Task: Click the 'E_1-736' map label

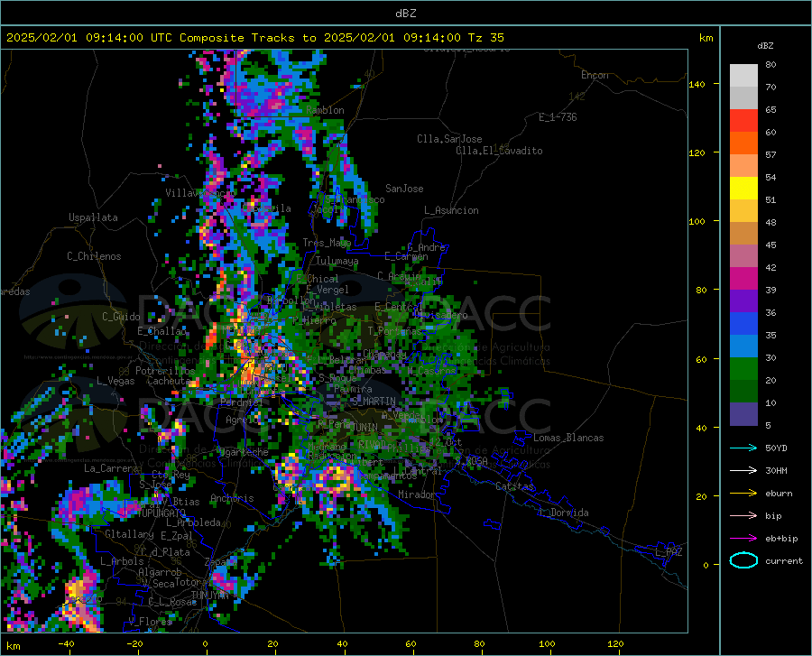Action: coord(558,117)
